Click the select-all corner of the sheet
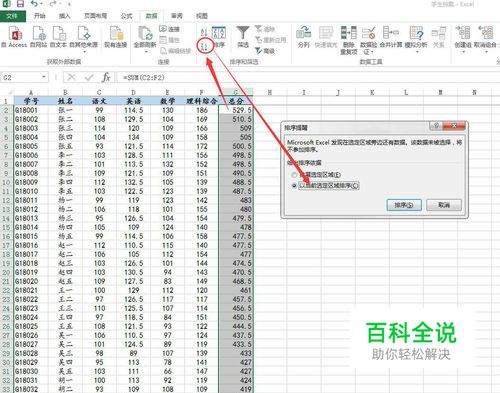This screenshot has width=500, height=393. pos(7,92)
